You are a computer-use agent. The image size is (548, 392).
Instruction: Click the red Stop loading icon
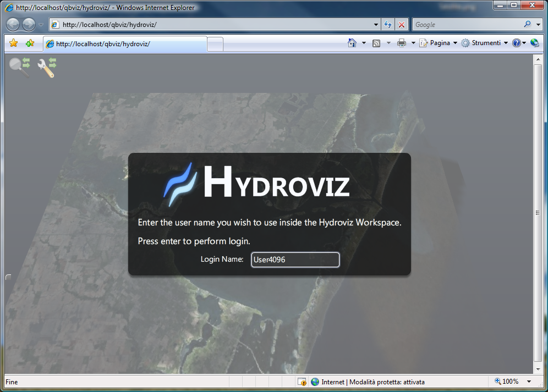(x=402, y=24)
